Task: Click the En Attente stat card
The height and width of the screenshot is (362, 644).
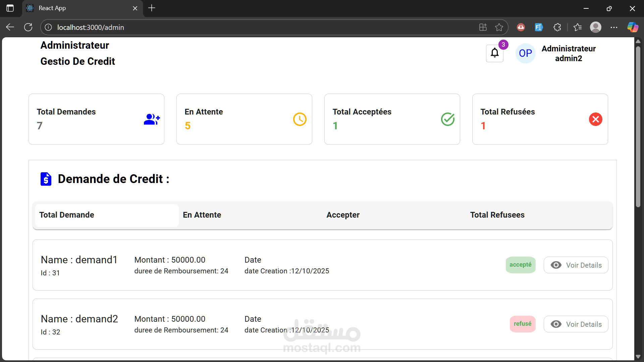Action: click(244, 119)
